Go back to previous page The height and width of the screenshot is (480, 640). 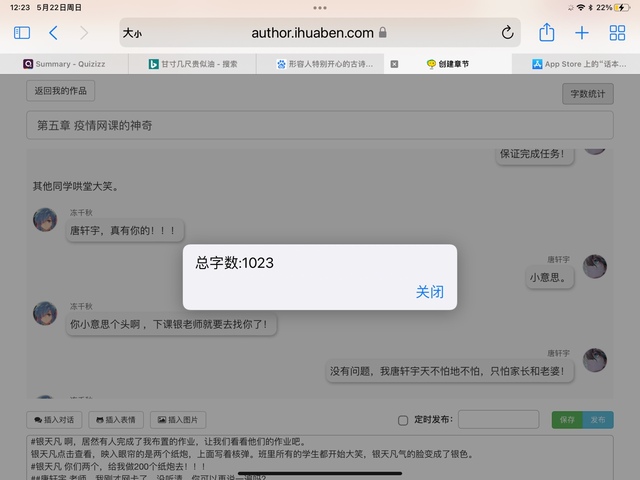(x=53, y=33)
